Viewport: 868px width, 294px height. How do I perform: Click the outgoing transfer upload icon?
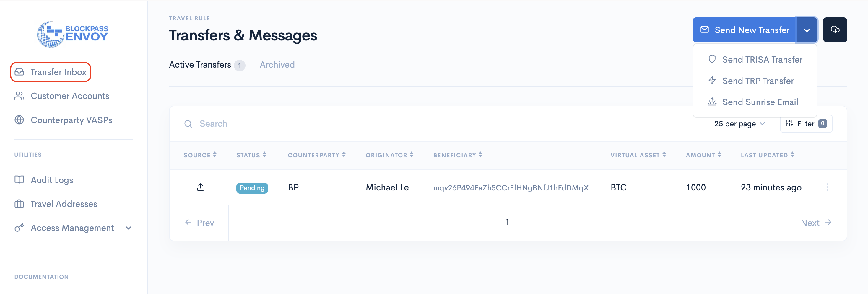coord(201,187)
